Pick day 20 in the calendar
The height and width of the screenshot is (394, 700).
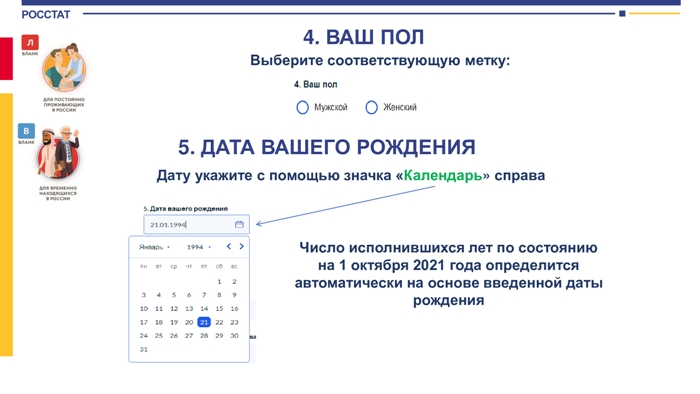189,322
